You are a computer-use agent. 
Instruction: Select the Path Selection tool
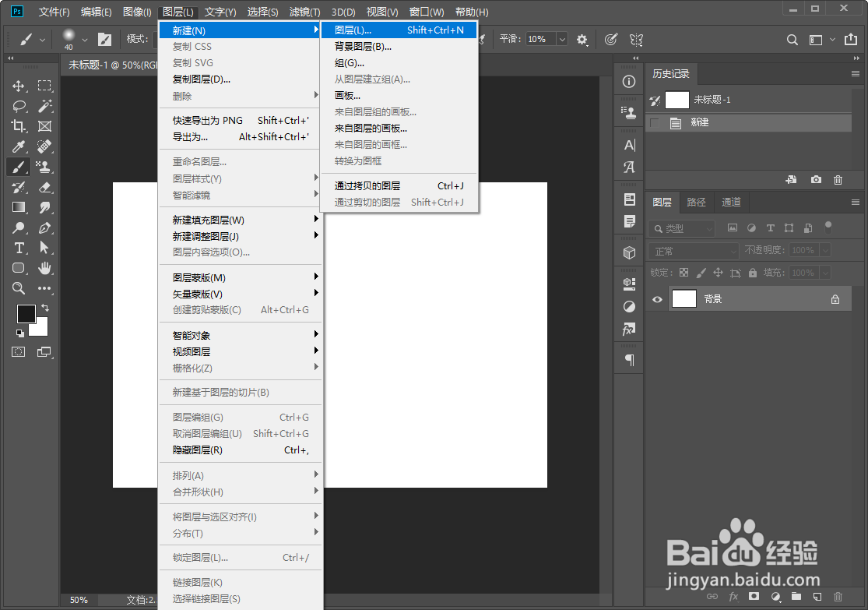pyautogui.click(x=44, y=248)
